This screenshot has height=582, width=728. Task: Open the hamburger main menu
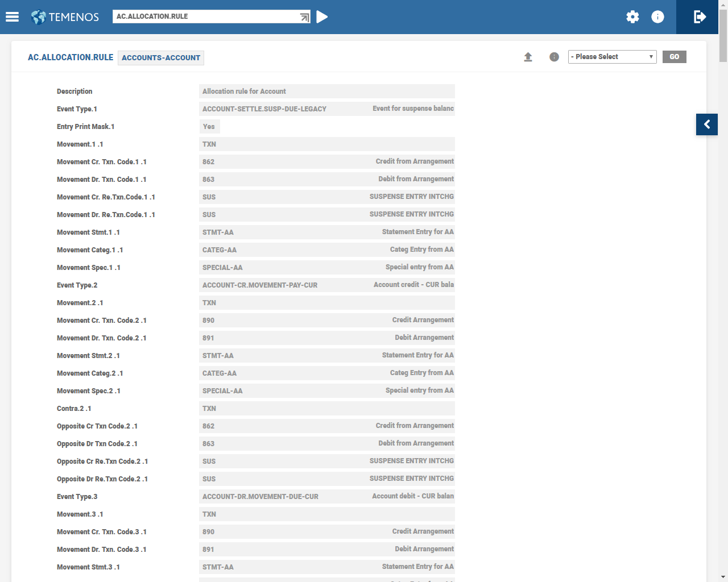click(13, 17)
